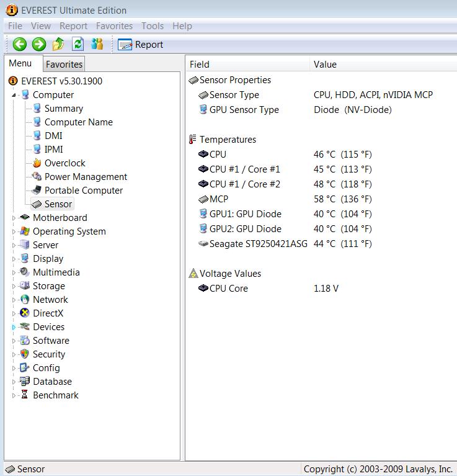
Task: Click the Network globe icon
Action: [x=25, y=299]
